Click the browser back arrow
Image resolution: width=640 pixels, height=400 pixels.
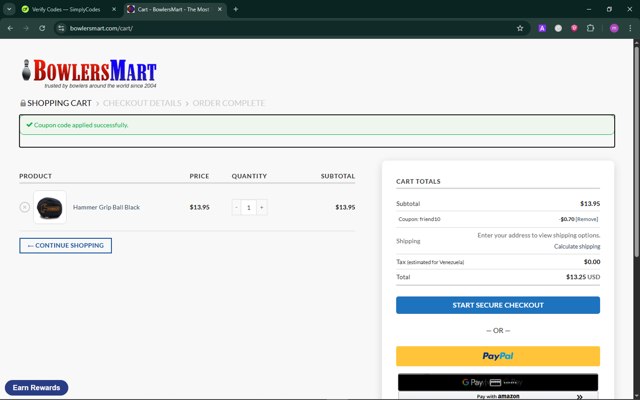[10, 28]
